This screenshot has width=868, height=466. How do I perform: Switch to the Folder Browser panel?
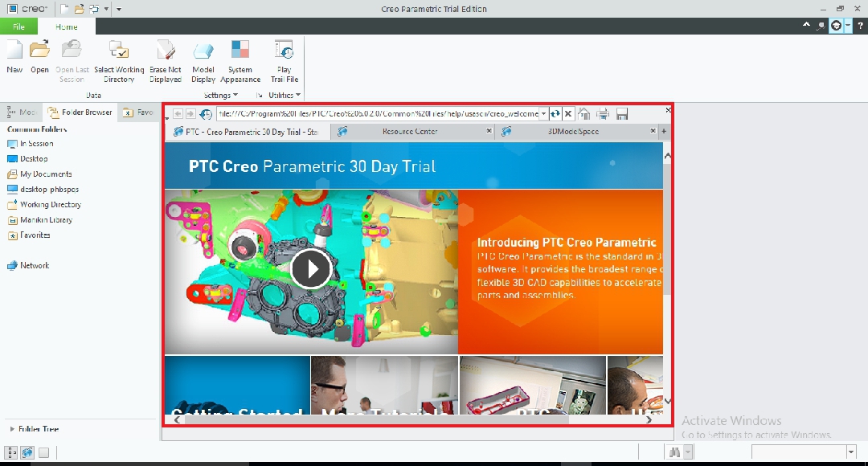[81, 112]
